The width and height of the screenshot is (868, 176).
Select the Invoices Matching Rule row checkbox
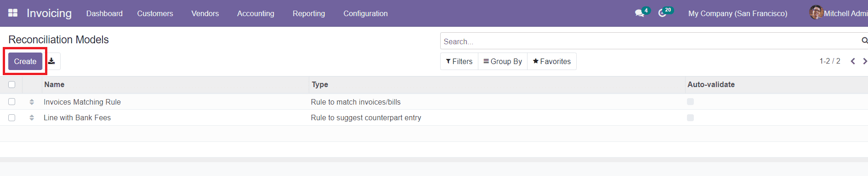12,102
